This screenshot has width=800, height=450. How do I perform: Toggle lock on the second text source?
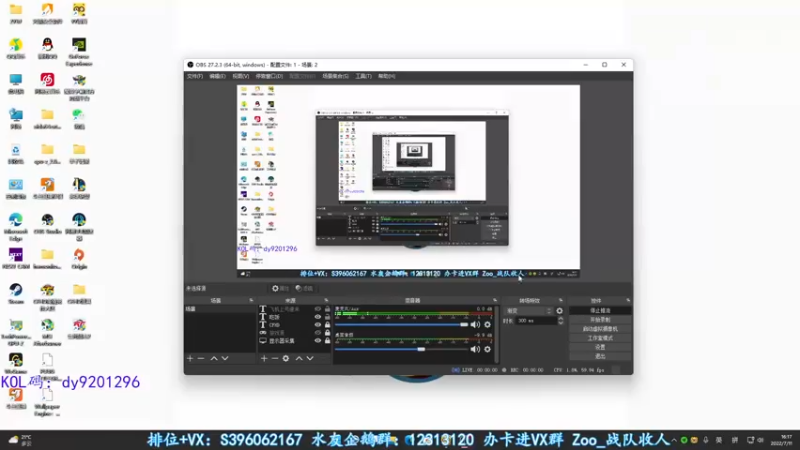tap(328, 317)
